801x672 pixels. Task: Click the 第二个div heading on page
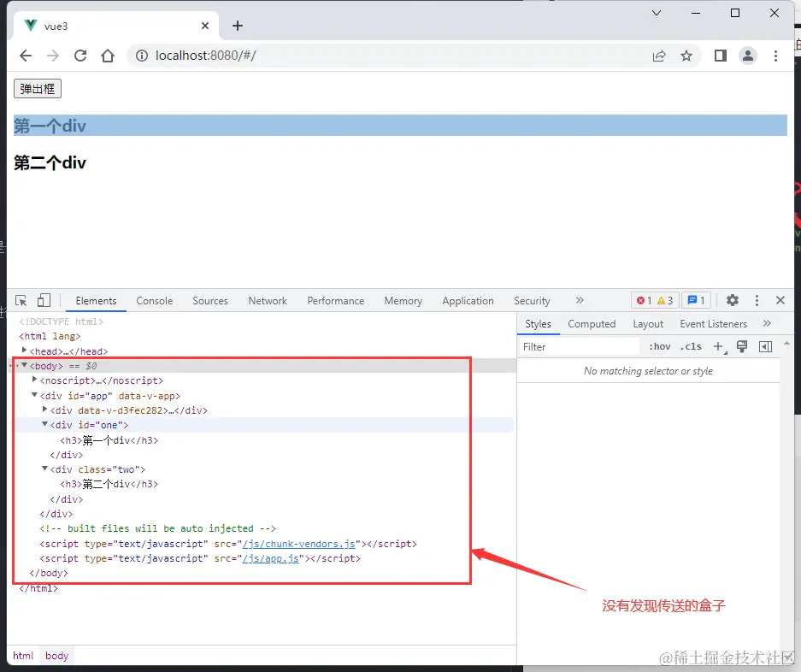pos(50,163)
